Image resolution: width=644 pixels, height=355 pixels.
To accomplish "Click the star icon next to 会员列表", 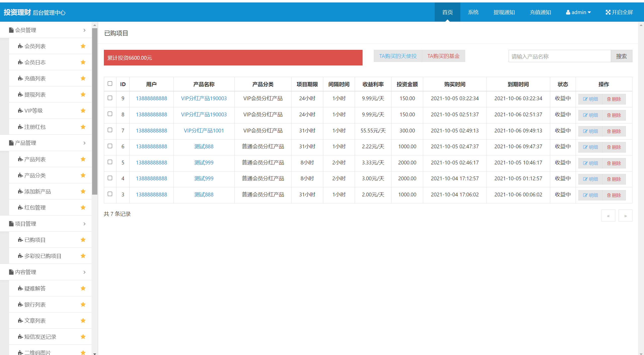I will [x=83, y=46].
